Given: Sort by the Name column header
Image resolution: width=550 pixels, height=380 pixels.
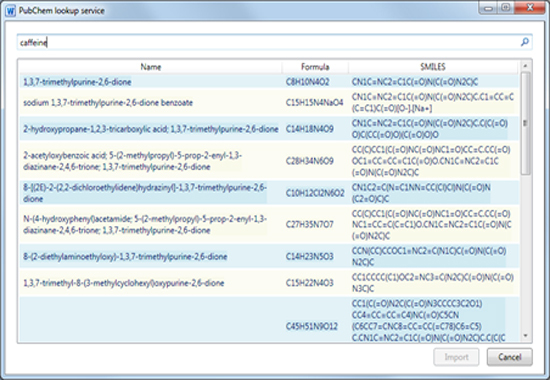Looking at the screenshot, I should coord(150,67).
